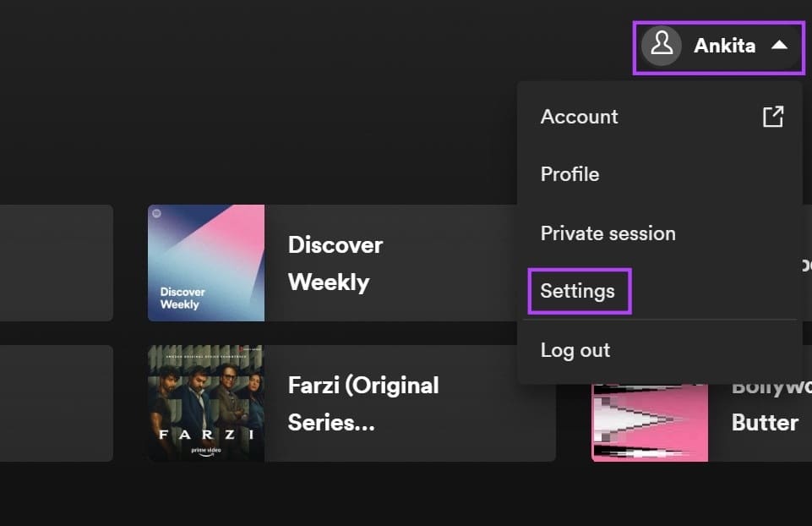Viewport: 812px width, 526px height.
Task: Open the Discover Weekly cover art
Action: click(206, 263)
